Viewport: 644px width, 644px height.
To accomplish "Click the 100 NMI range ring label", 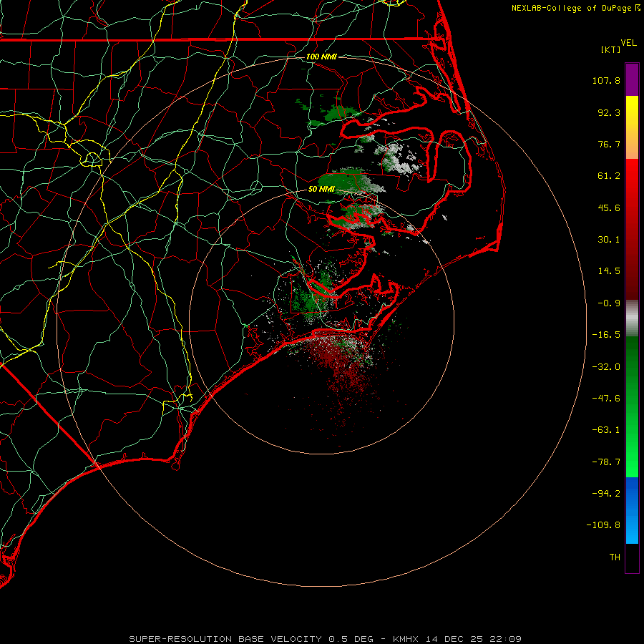I will click(321, 57).
